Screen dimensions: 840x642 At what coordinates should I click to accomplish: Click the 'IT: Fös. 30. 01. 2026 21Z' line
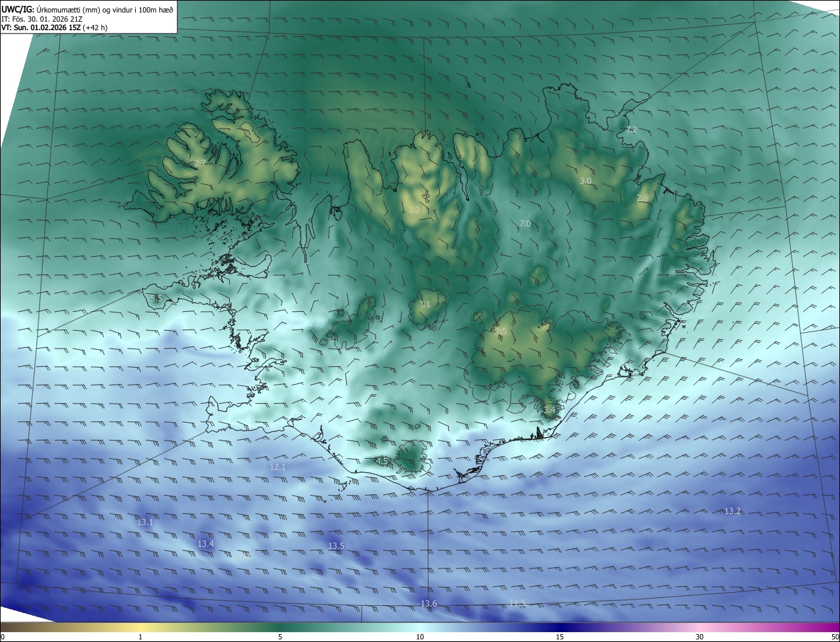coord(41,19)
